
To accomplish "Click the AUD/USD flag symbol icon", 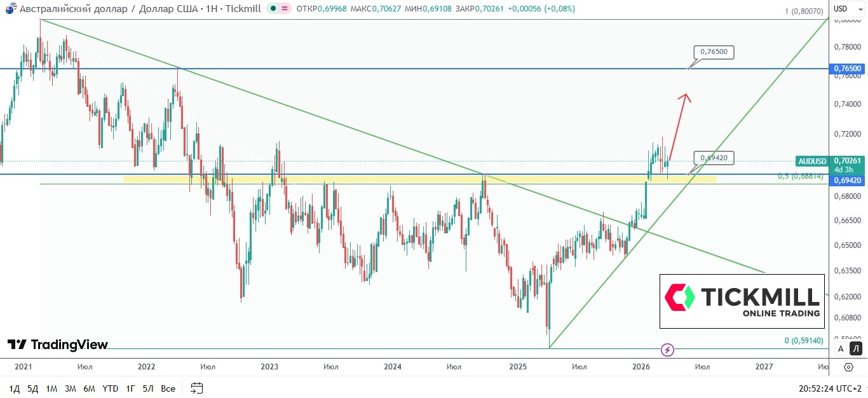I will pos(10,9).
